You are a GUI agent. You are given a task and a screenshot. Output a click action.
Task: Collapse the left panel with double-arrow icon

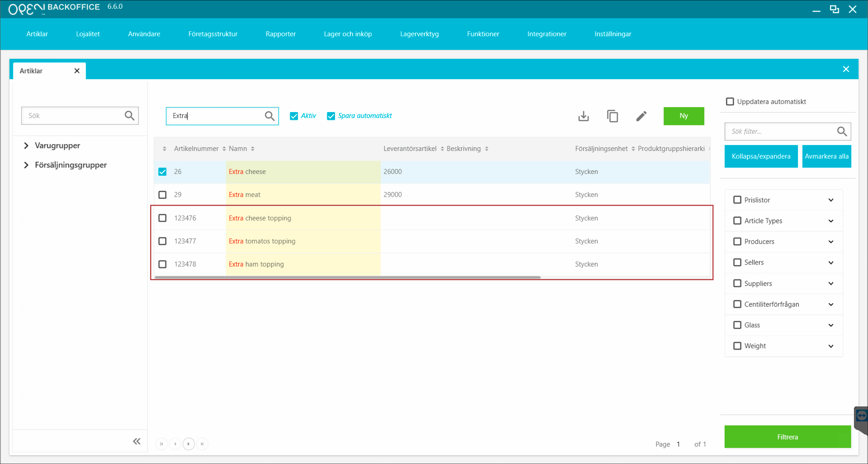click(136, 441)
